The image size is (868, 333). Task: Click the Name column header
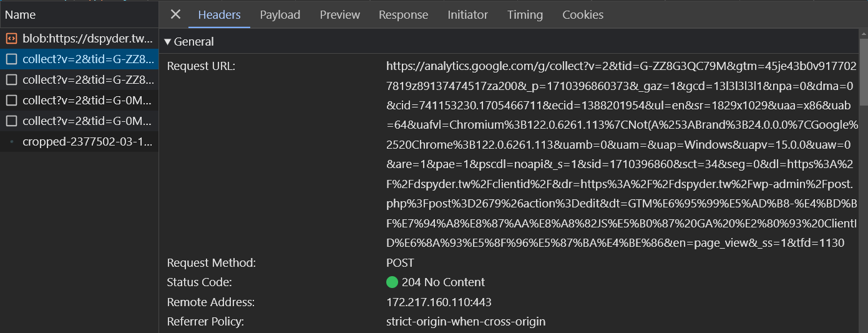coord(79,14)
